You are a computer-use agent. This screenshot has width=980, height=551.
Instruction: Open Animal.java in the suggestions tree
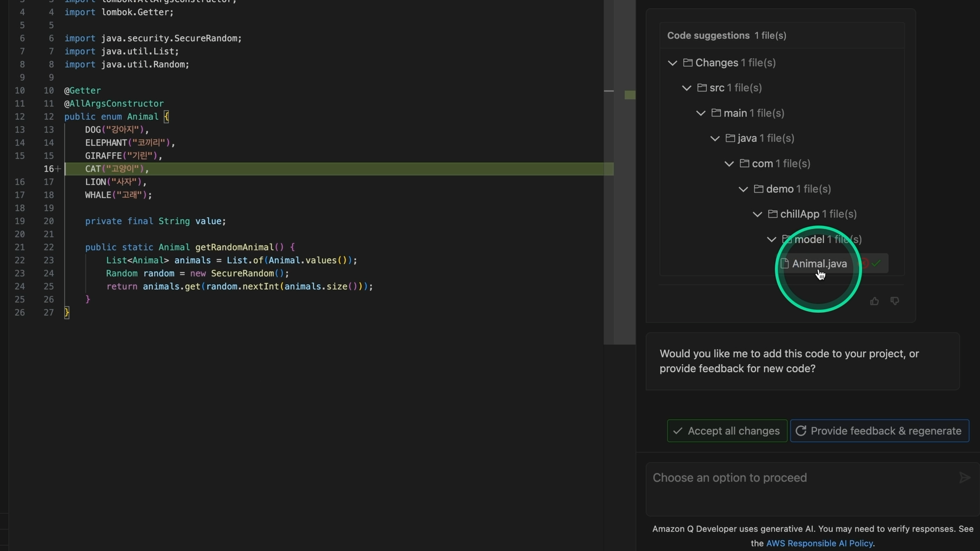819,264
